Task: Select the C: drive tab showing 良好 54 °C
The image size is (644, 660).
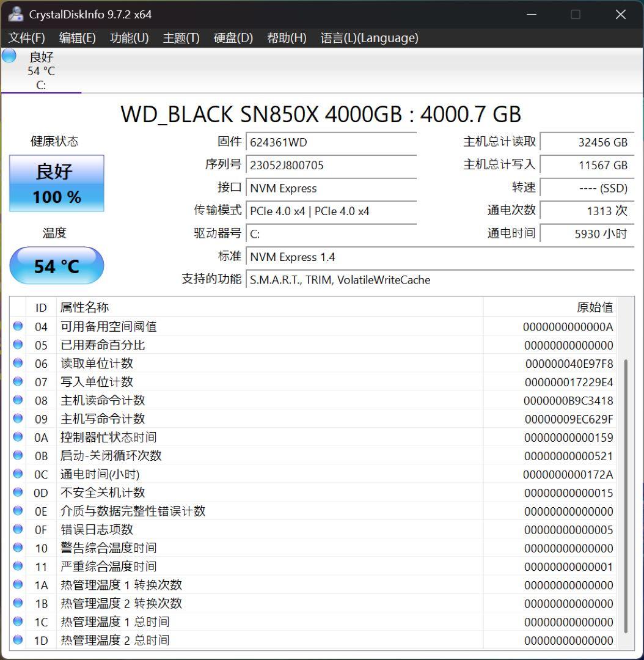Action: coord(40,69)
